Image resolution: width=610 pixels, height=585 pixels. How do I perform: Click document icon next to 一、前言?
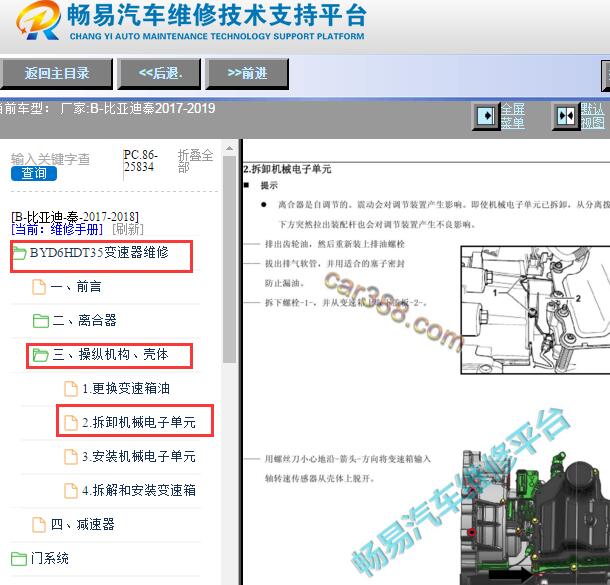(39, 287)
